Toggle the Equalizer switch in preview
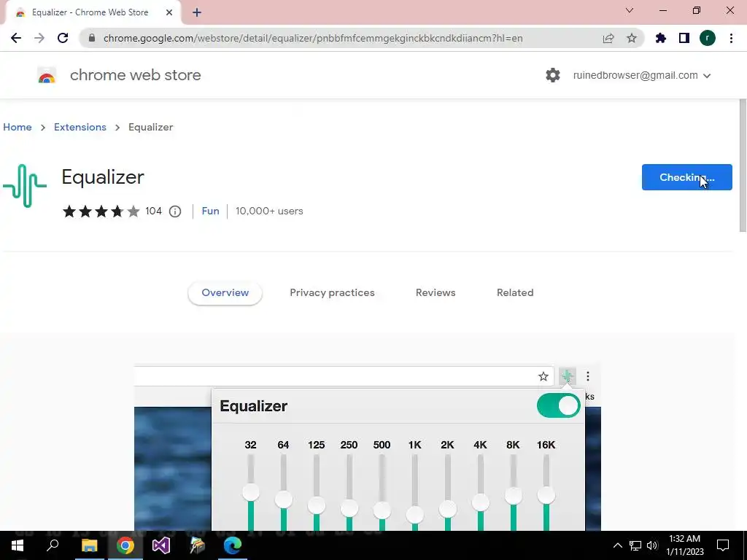Viewport: 747px width, 560px height. (558, 405)
